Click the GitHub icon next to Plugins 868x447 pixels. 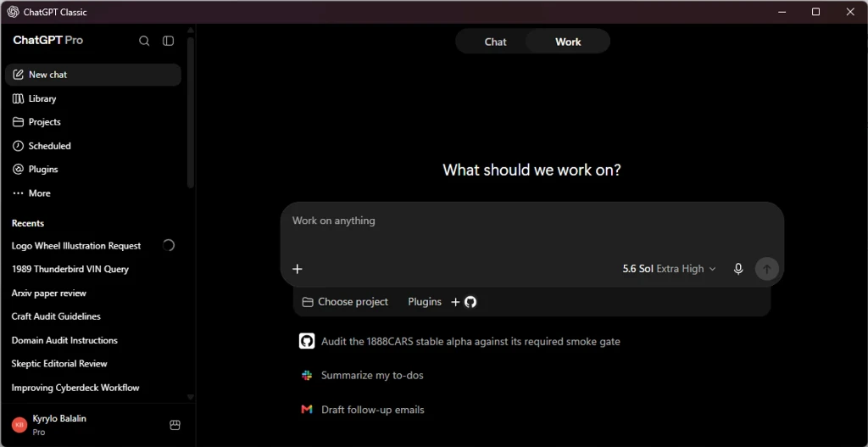point(470,302)
